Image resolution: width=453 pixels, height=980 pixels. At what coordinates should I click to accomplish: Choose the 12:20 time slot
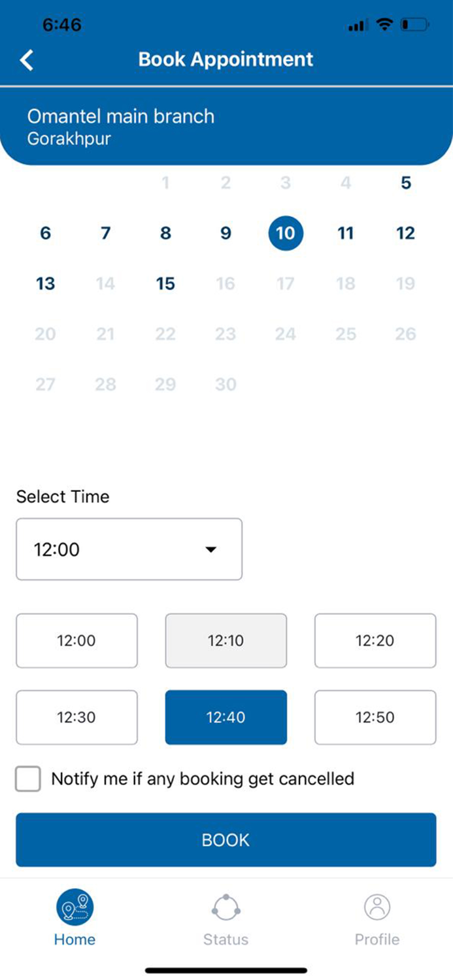coord(375,641)
